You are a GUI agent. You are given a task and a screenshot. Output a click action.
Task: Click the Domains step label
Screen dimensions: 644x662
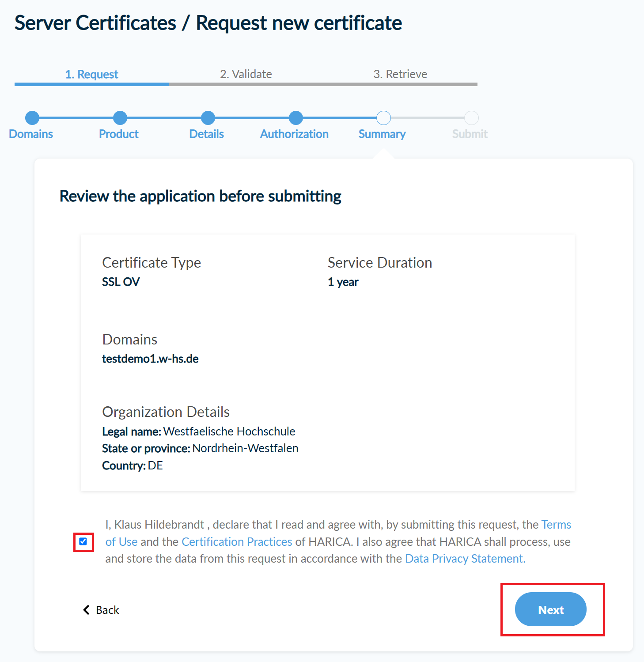(31, 134)
